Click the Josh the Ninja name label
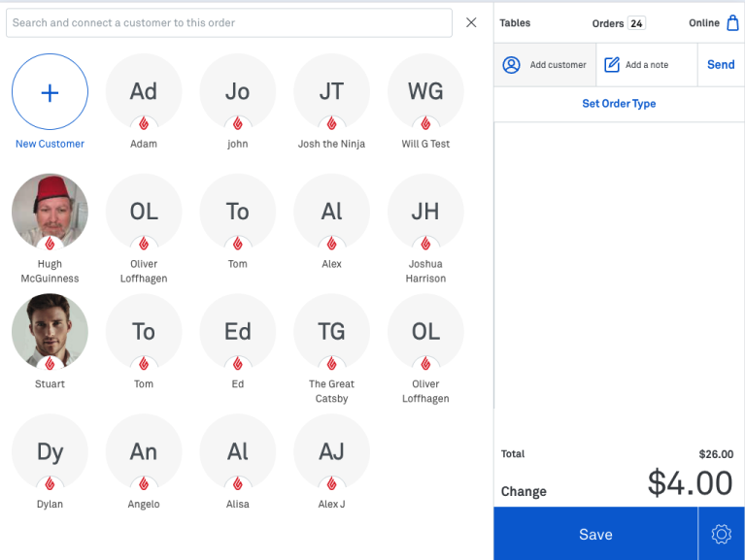Viewport: 745px width, 560px height. coord(331,144)
